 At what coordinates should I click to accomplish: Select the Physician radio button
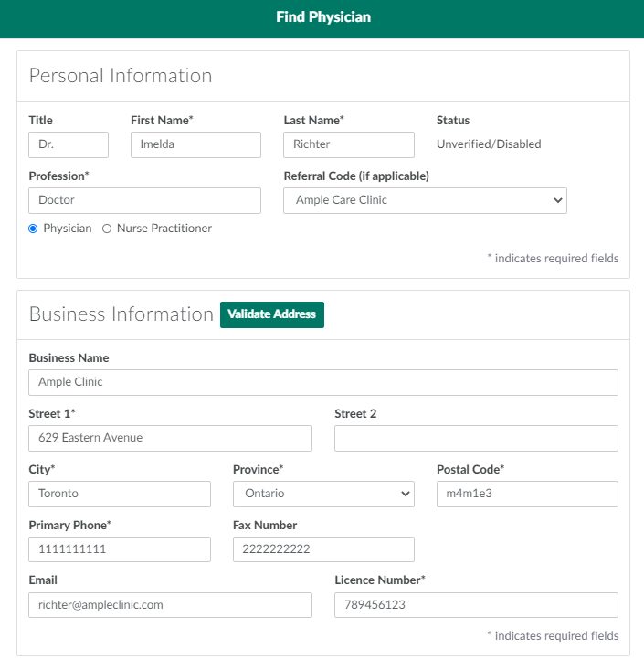[x=34, y=229]
